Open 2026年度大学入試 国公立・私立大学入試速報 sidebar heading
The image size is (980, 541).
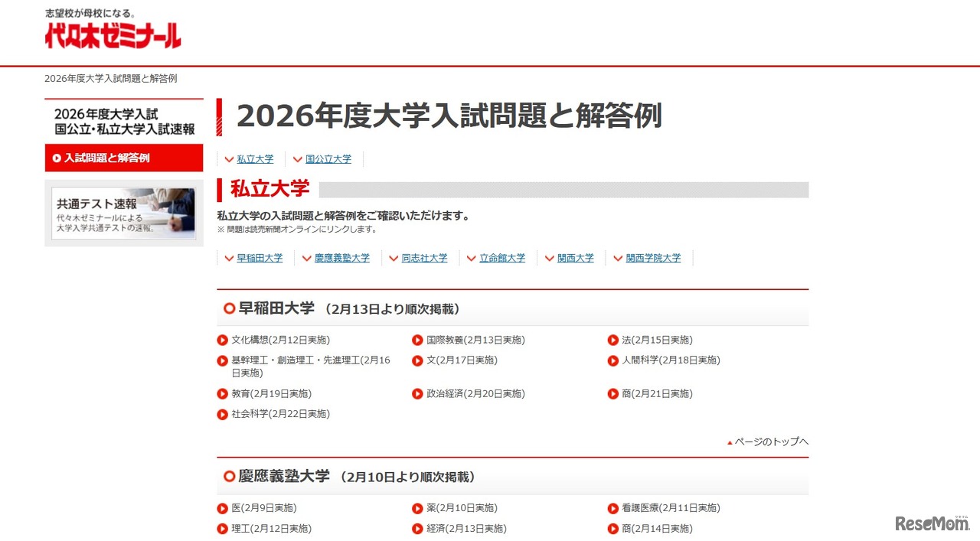coord(124,122)
